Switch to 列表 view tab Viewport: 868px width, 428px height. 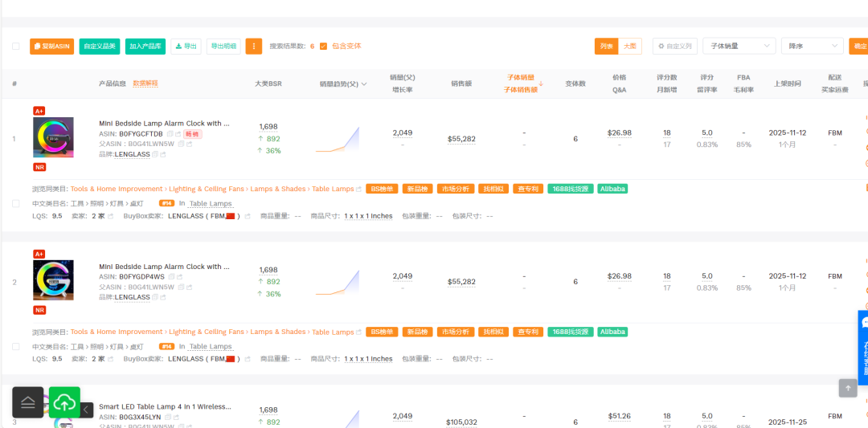pos(607,47)
